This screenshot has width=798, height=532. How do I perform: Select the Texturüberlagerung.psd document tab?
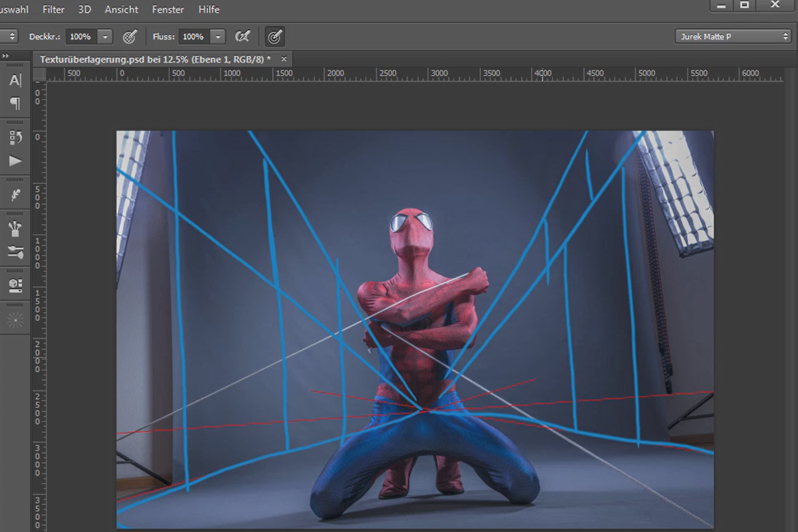click(x=155, y=59)
